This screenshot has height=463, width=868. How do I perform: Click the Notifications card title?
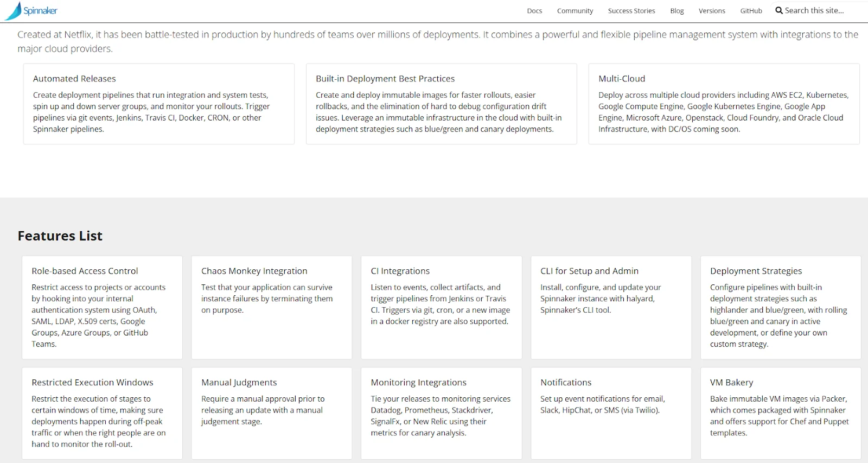point(566,383)
